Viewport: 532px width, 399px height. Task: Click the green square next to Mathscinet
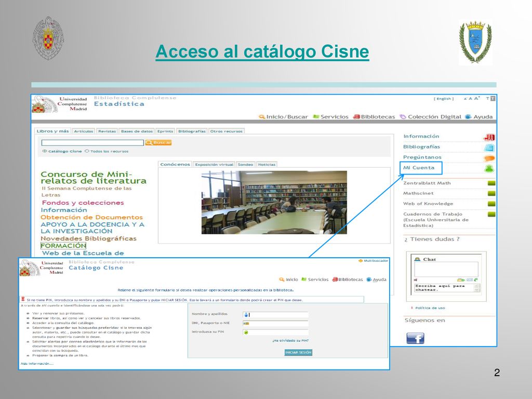[491, 193]
